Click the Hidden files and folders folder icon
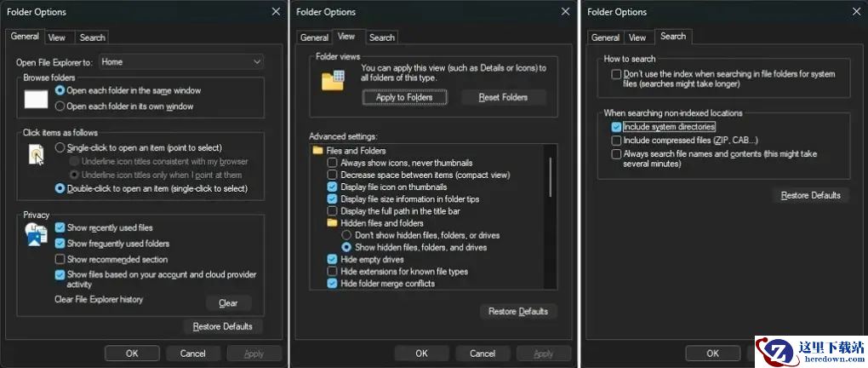Image resolution: width=868 pixels, height=368 pixels. [333, 223]
